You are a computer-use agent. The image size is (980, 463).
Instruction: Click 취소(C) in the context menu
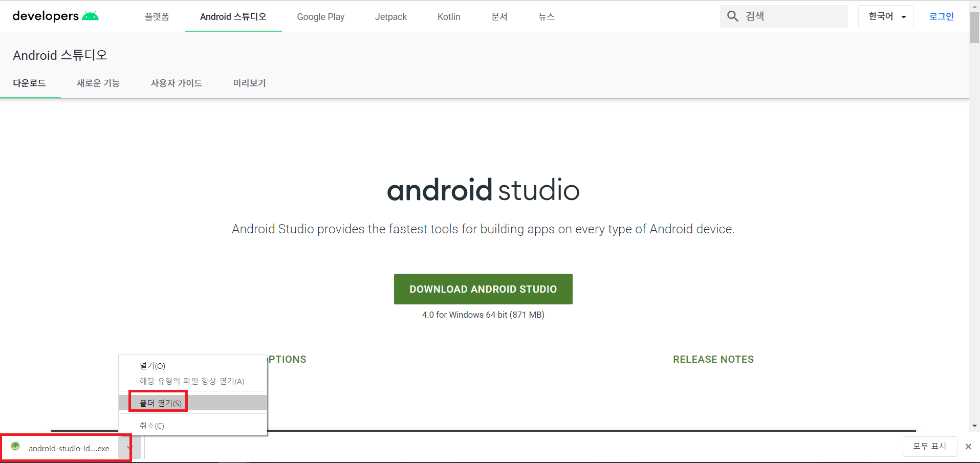(x=151, y=425)
